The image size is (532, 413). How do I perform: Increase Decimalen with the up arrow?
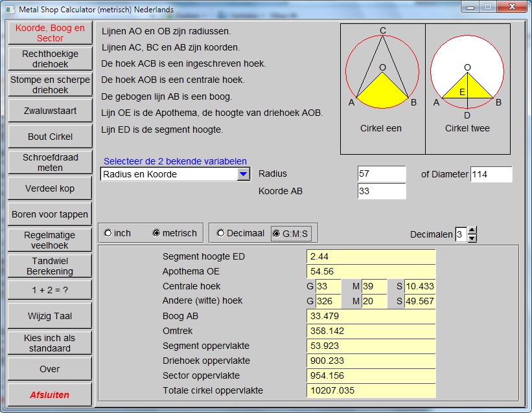tap(472, 230)
